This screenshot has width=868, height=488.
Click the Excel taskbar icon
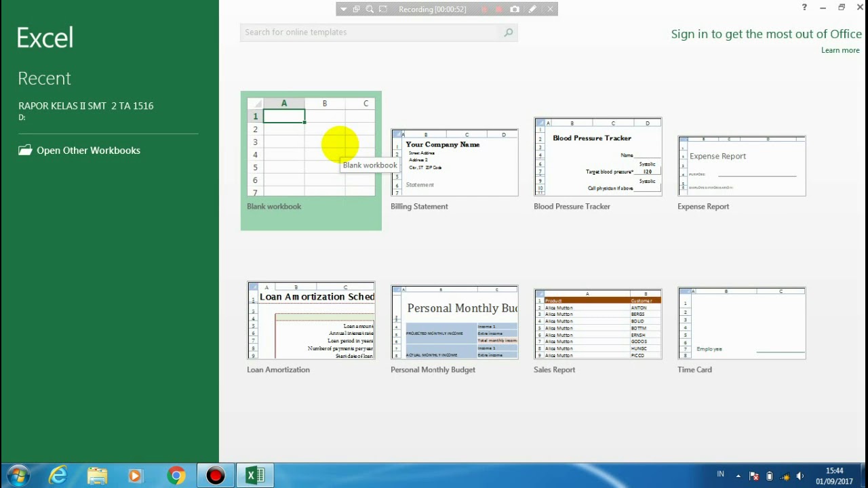[255, 476]
